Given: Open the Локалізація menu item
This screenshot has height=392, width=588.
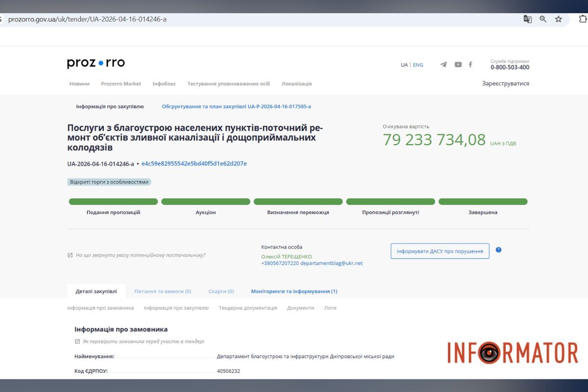Looking at the screenshot, I should (x=296, y=84).
